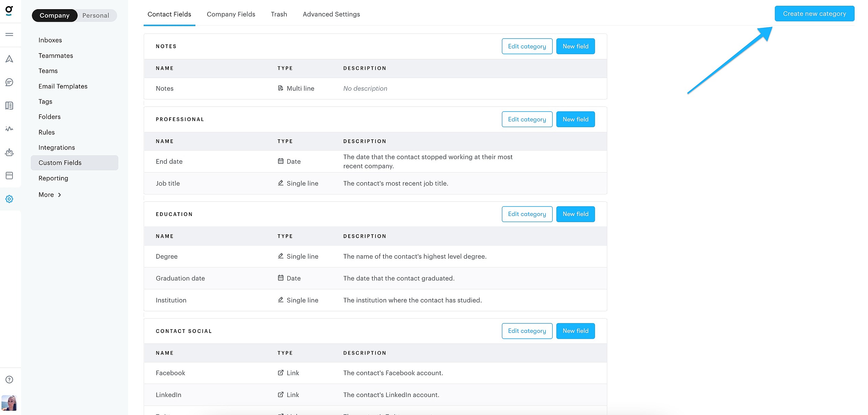Open the chat bubble conversations icon
Screen dimensions: 868x415
click(9, 82)
